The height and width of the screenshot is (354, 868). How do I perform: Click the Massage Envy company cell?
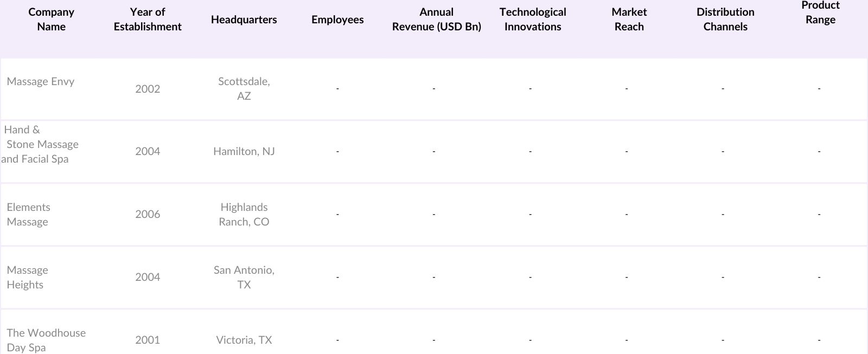[x=41, y=81]
